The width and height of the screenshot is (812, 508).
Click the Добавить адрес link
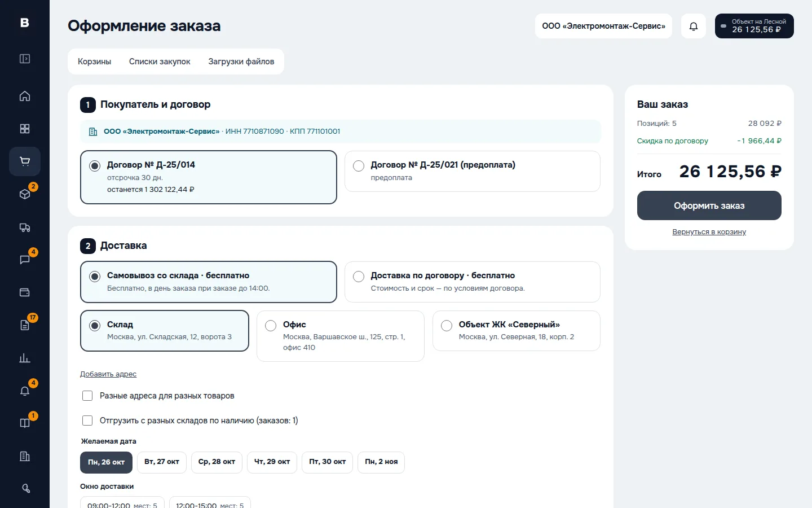(108, 374)
